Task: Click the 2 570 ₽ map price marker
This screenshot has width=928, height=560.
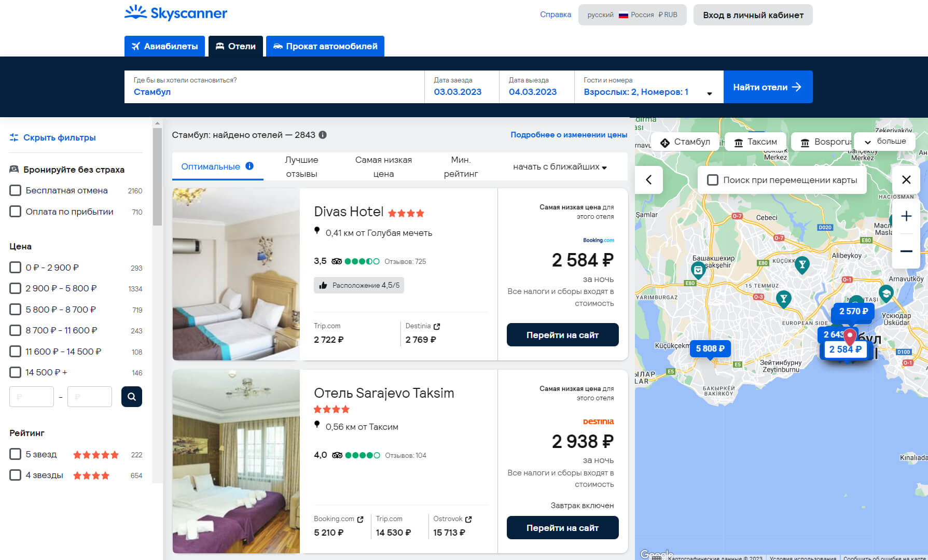Action: (x=853, y=311)
